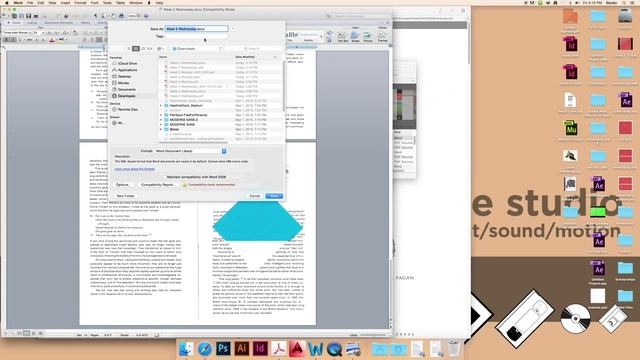Image resolution: width=640 pixels, height=360 pixels.
Task: Open the Format menu
Action: (80, 2)
